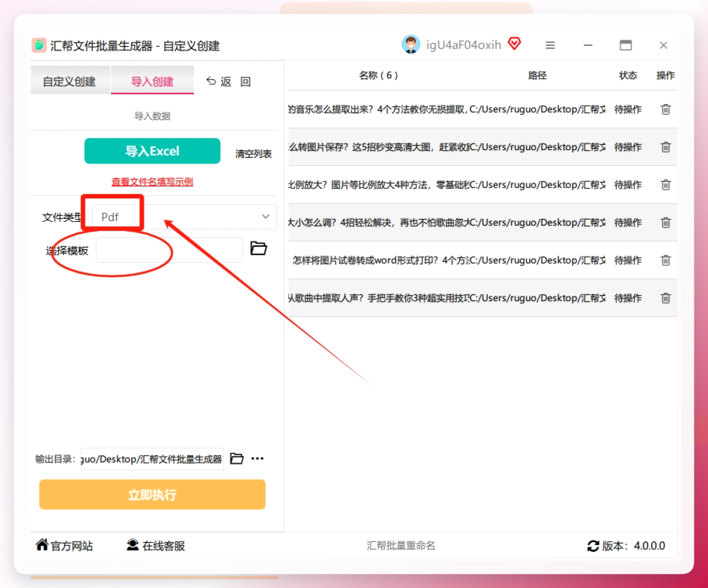Open 在线客服 support
This screenshot has width=708, height=588.
tap(156, 546)
